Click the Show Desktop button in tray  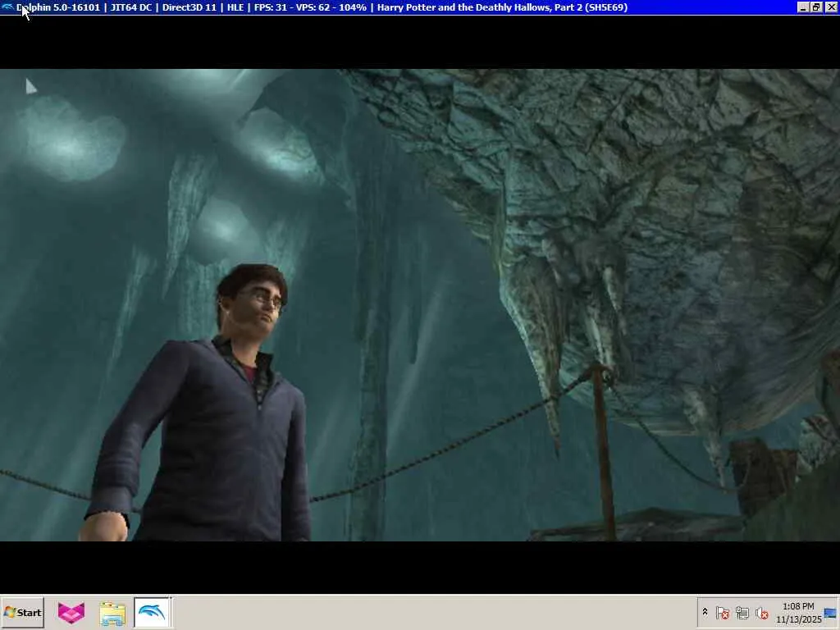coord(832,612)
